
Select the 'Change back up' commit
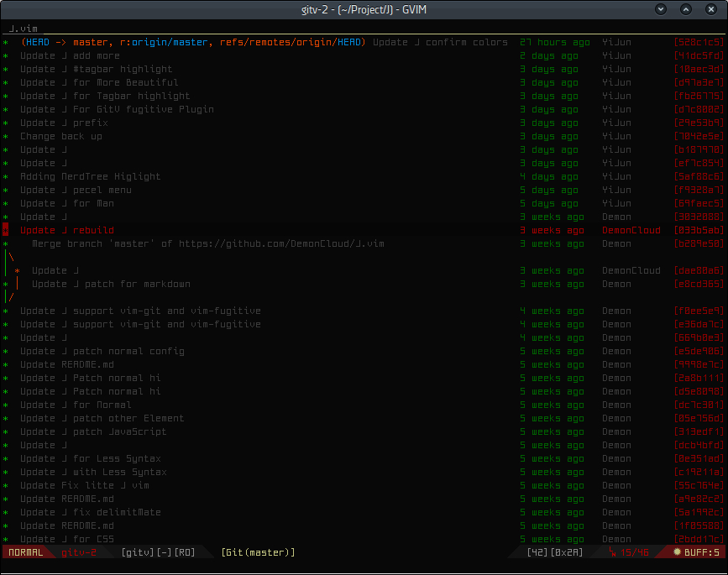[x=61, y=136]
